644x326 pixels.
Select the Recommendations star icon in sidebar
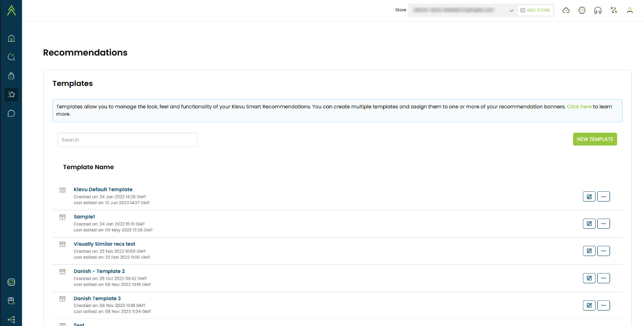click(11, 95)
